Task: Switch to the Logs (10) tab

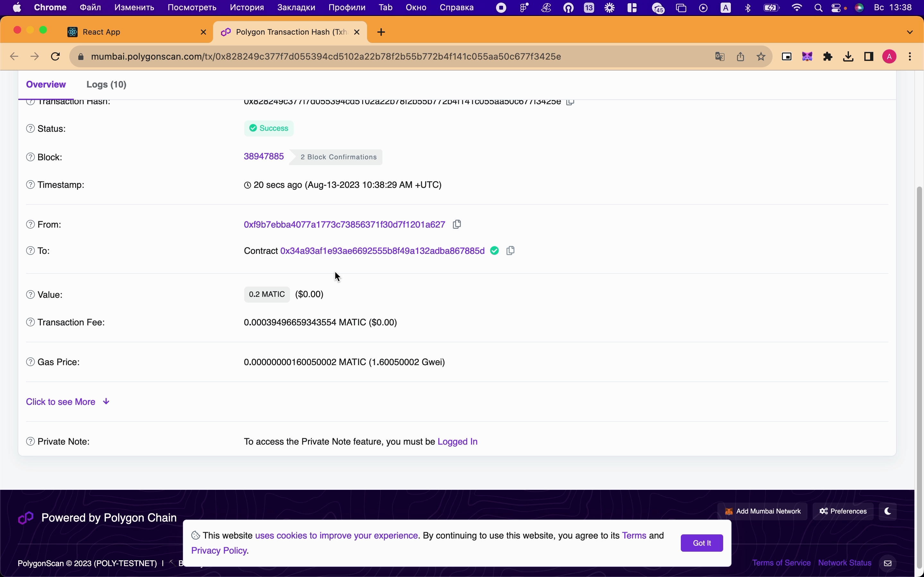Action: click(x=107, y=84)
